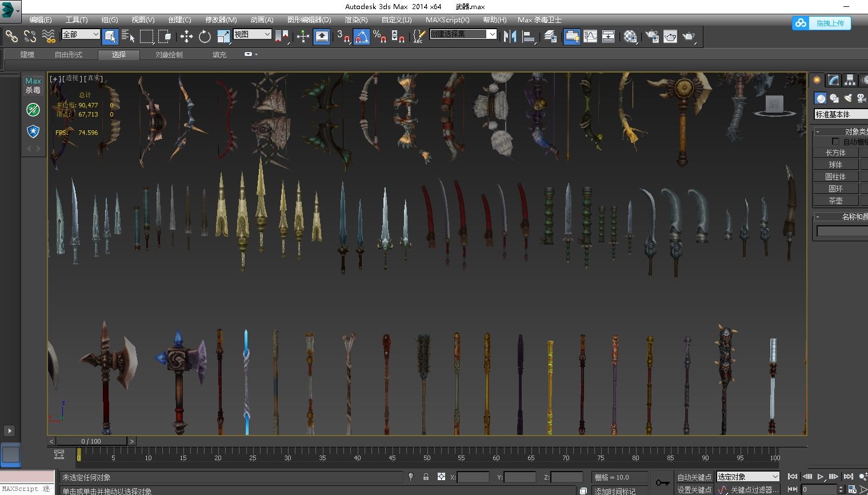Toggle Angle Snap button
868x495 pixels.
point(361,37)
